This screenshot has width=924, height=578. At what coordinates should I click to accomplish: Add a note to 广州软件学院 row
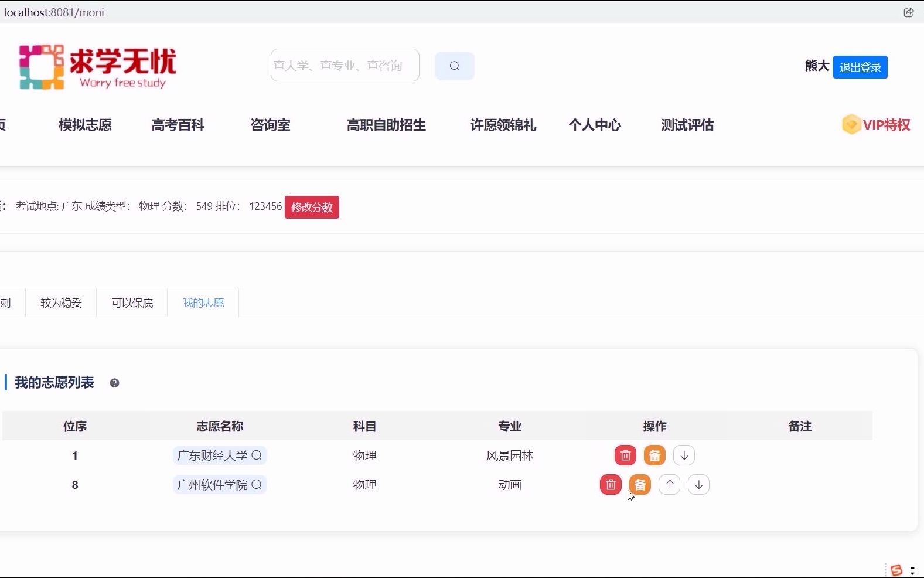pyautogui.click(x=640, y=485)
